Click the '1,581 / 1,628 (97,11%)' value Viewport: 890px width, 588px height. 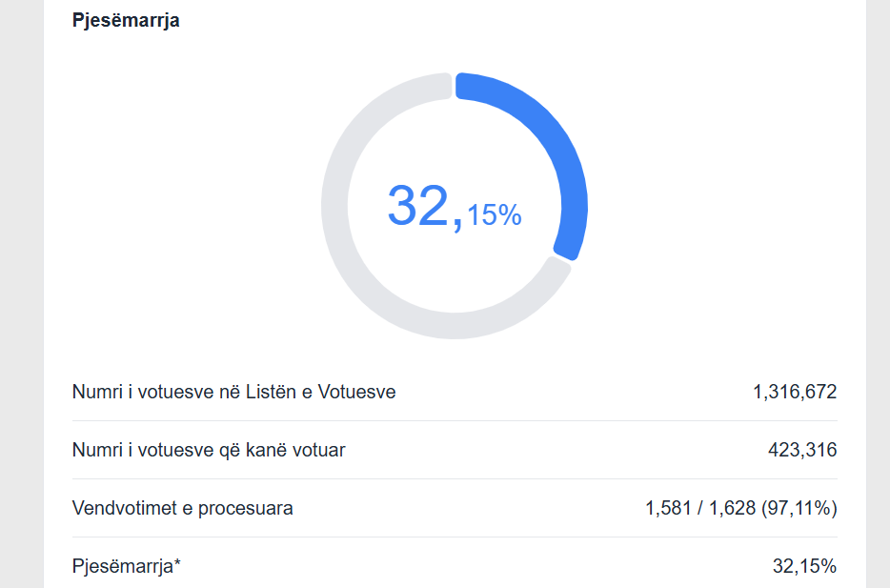(x=741, y=508)
